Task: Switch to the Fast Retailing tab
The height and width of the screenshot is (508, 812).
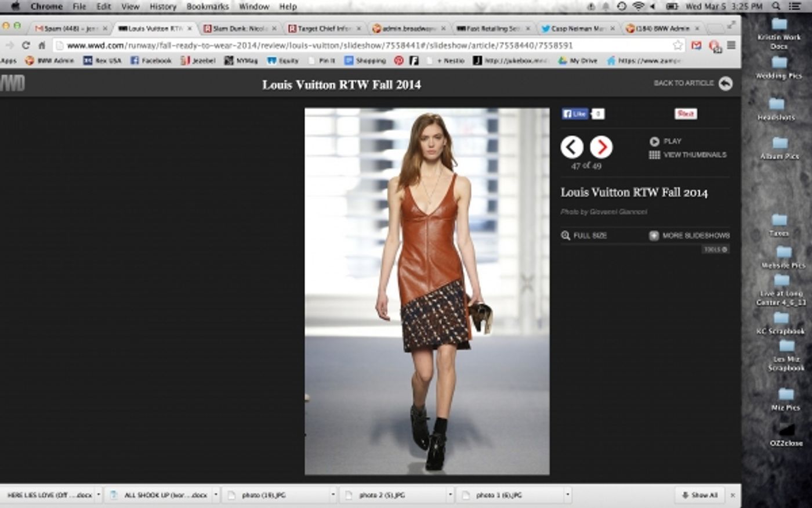Action: pos(493,28)
